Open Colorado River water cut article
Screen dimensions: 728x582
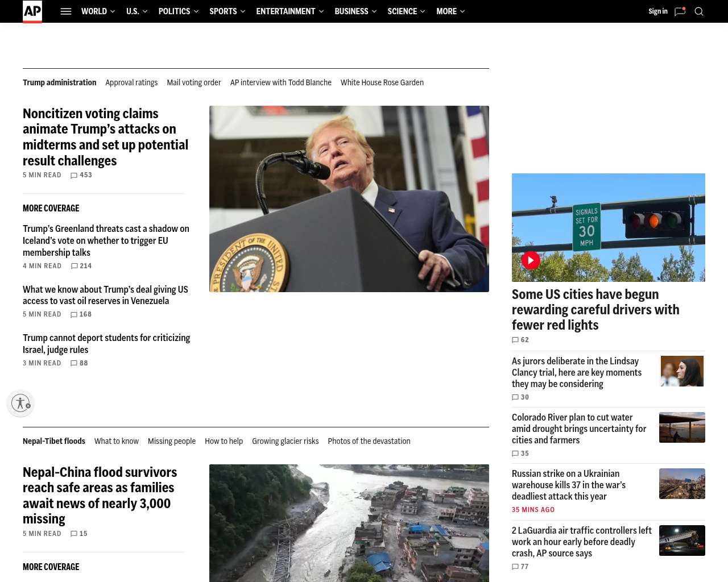click(579, 429)
